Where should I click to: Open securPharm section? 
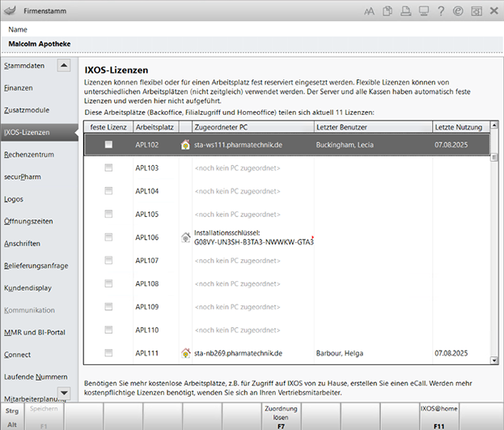[x=23, y=177]
